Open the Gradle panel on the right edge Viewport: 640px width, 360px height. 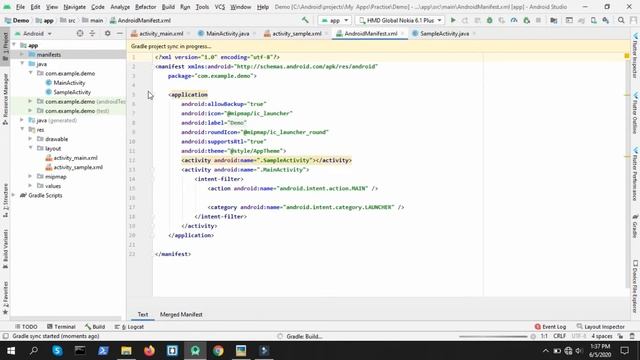[635, 226]
